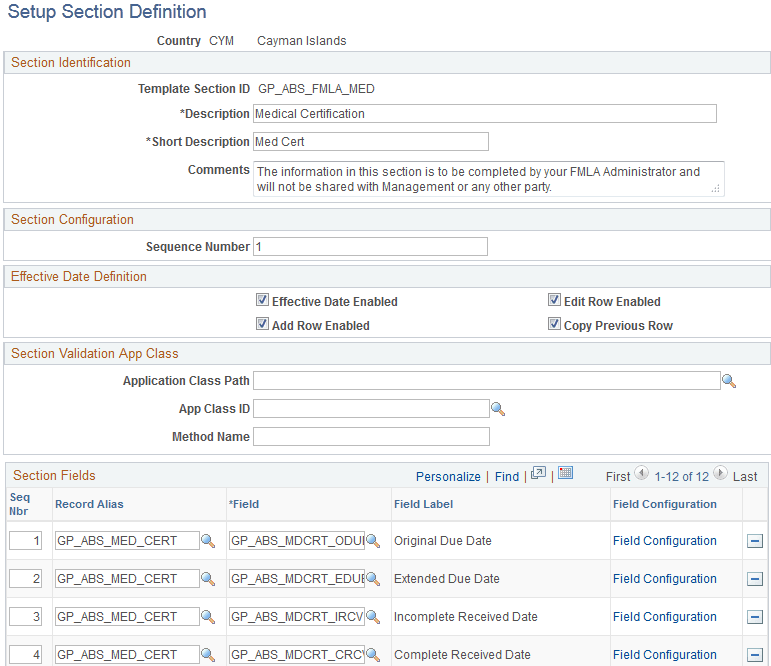Go to previous rows arrow in Section Fields

pos(641,474)
